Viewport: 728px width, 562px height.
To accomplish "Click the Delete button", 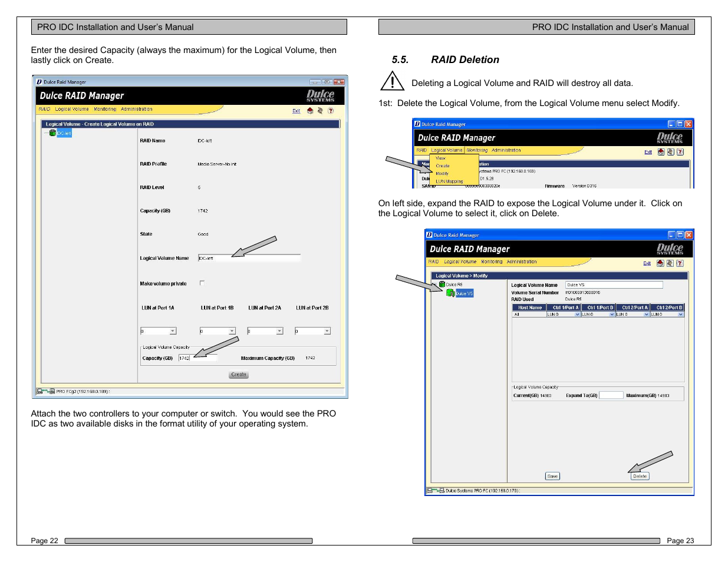I will coord(640,476).
